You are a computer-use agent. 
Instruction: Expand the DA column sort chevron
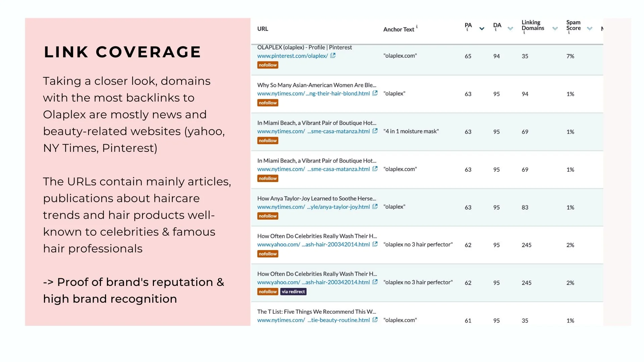point(510,29)
